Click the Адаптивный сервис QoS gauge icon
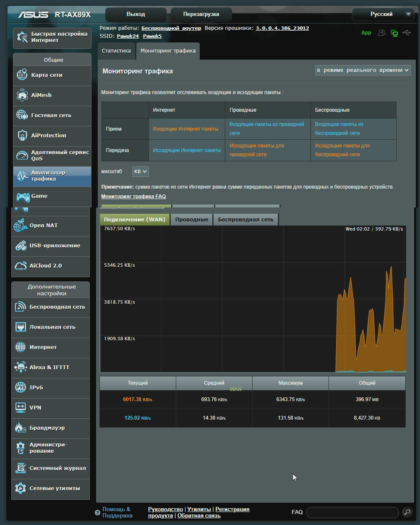 (22, 155)
